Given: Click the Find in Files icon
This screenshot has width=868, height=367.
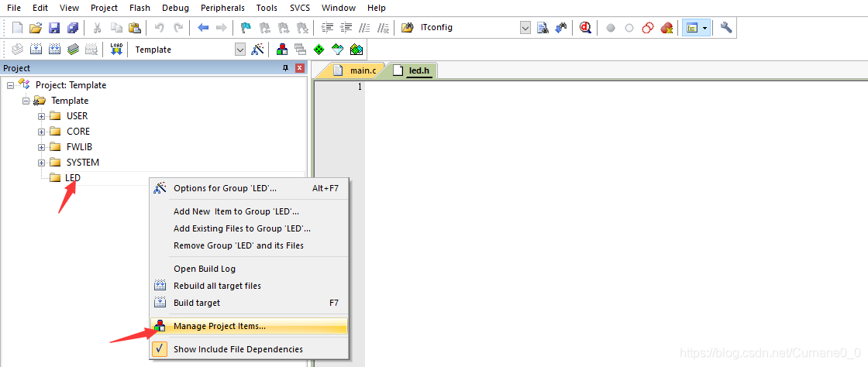Looking at the screenshot, I should [408, 28].
